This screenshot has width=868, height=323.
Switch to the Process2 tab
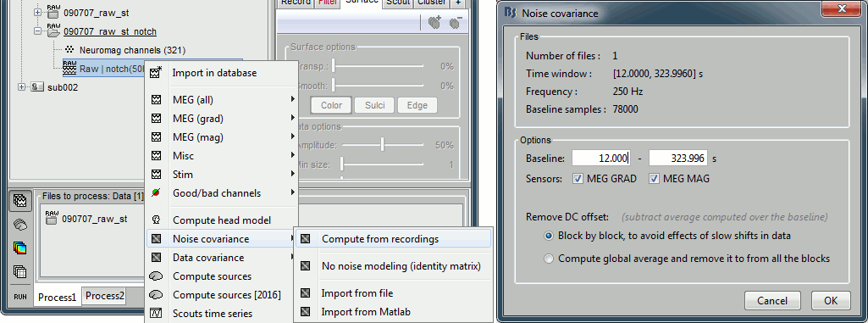pyautogui.click(x=105, y=296)
